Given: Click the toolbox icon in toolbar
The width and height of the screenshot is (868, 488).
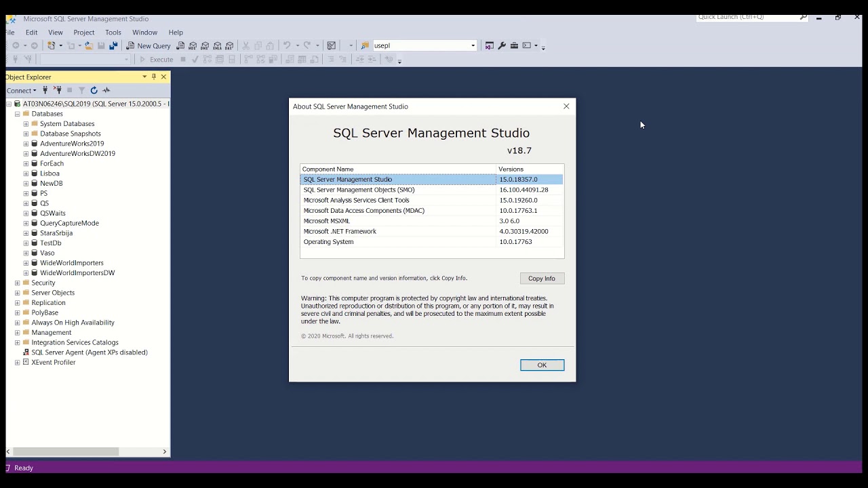Looking at the screenshot, I should pos(514,45).
